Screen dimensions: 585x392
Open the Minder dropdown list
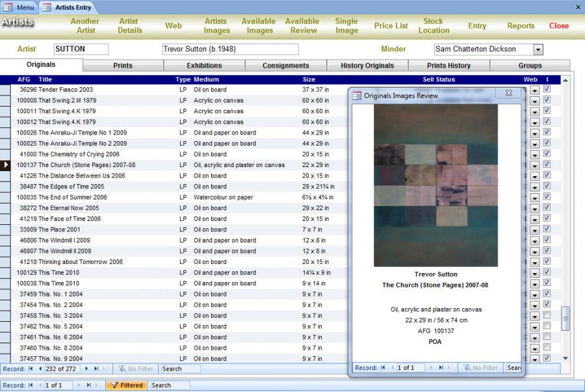(x=538, y=49)
